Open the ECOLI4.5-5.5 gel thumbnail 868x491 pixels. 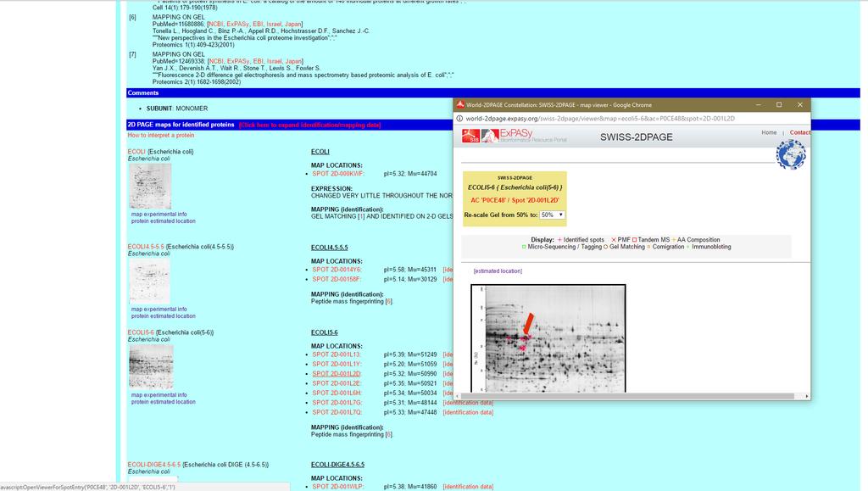149,282
